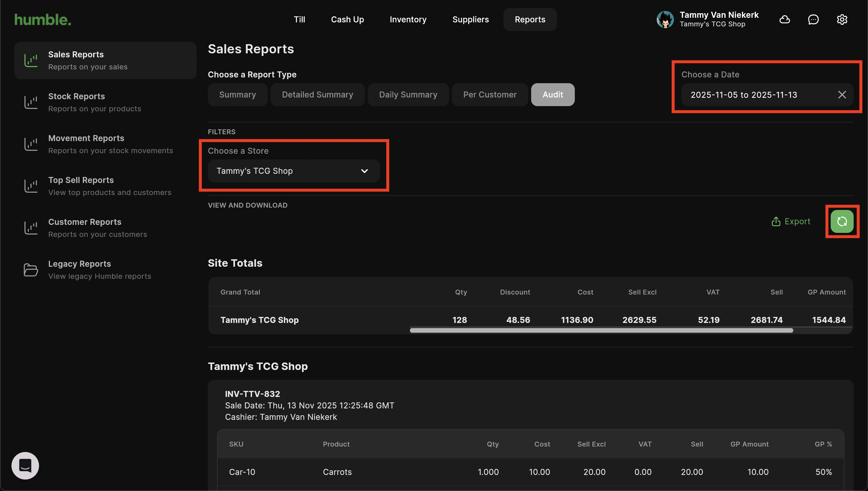The image size is (868, 491).
Task: Click the green refresh report button
Action: pos(842,222)
